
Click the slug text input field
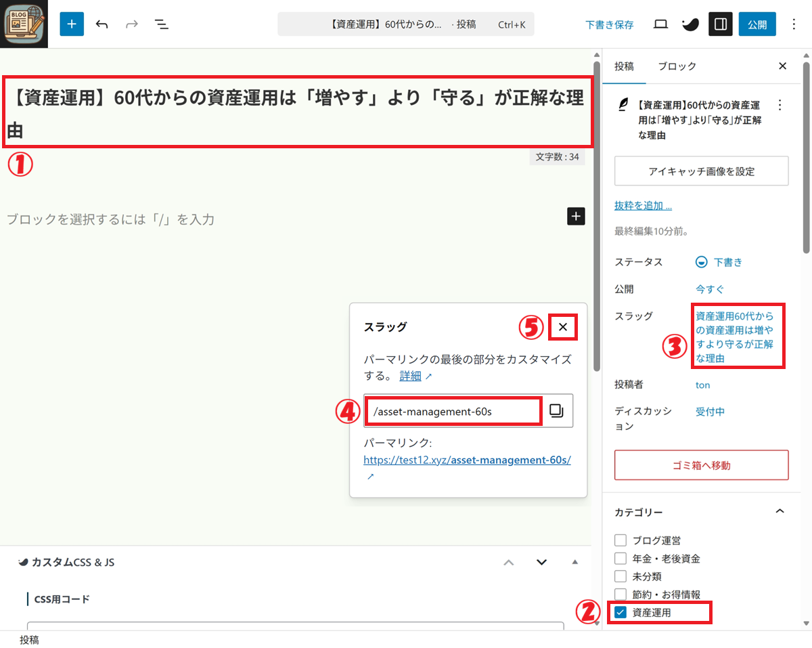click(x=453, y=411)
